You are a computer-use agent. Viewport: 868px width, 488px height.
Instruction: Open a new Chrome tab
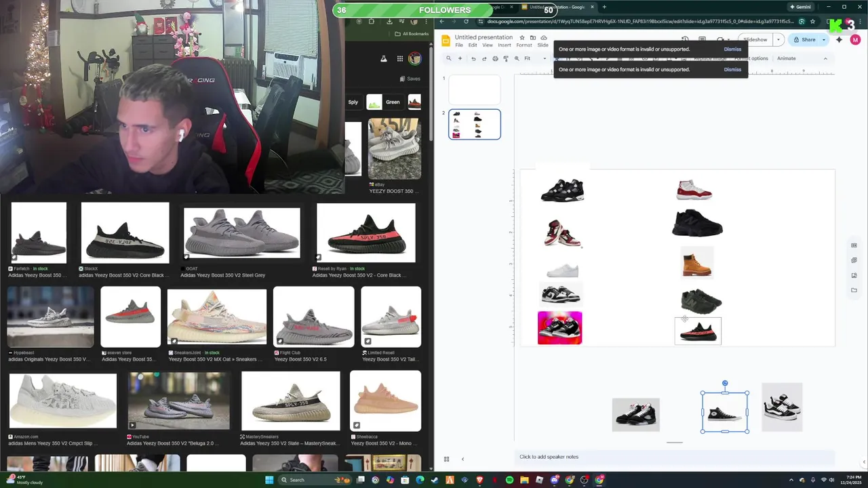pyautogui.click(x=604, y=7)
